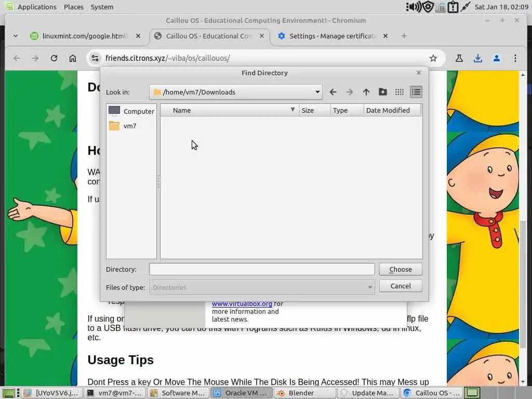
Task: Open the System menu
Action: coord(102,7)
